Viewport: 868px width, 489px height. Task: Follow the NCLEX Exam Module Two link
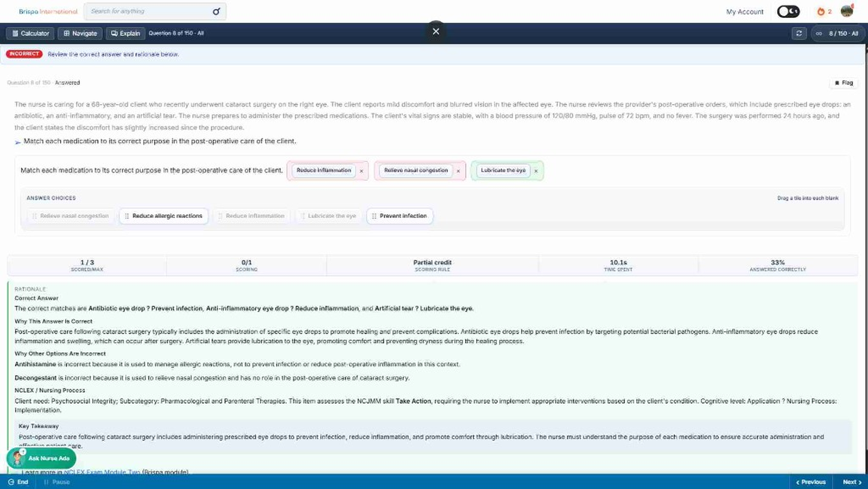click(102, 472)
